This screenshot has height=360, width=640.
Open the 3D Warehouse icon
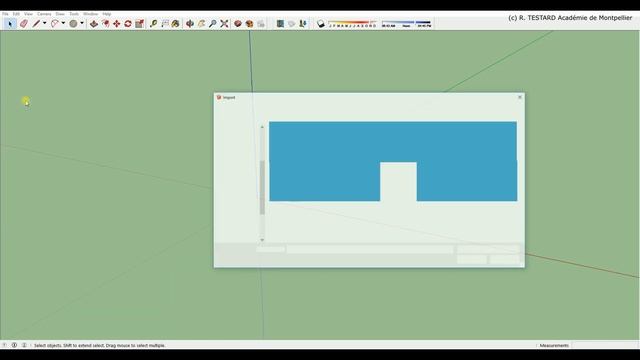[238, 24]
